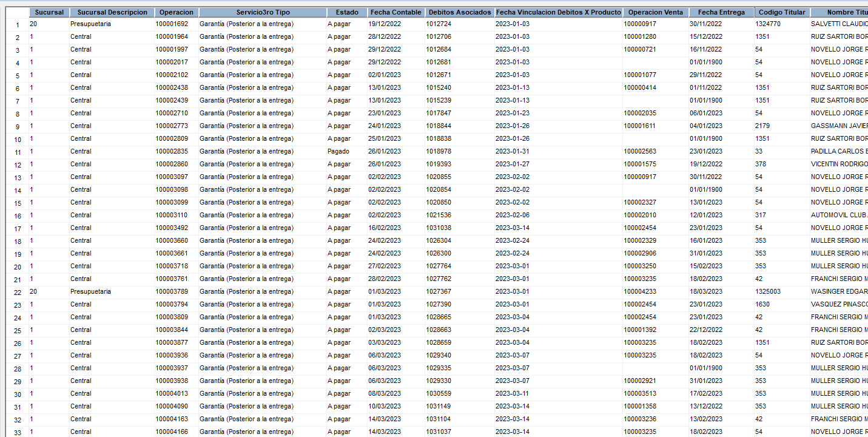The width and height of the screenshot is (868, 437).
Task: Click Fecha Entrega cell 22/12/2022
Action: 705,330
